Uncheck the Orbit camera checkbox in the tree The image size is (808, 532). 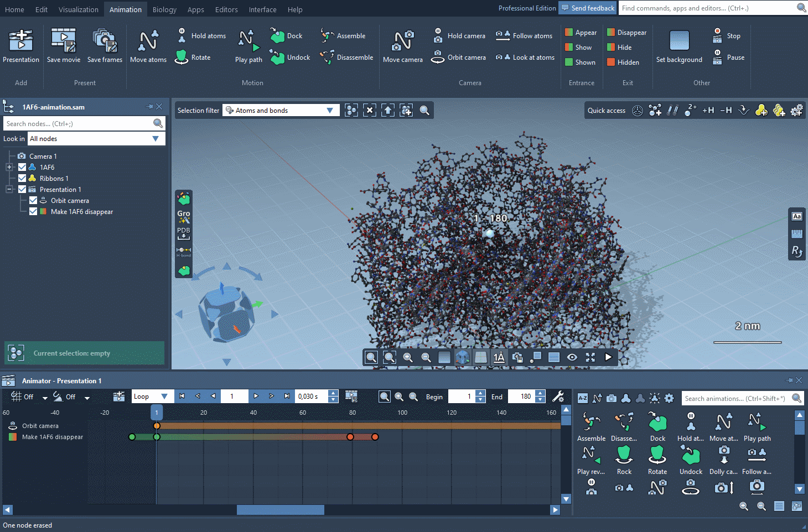[33, 200]
